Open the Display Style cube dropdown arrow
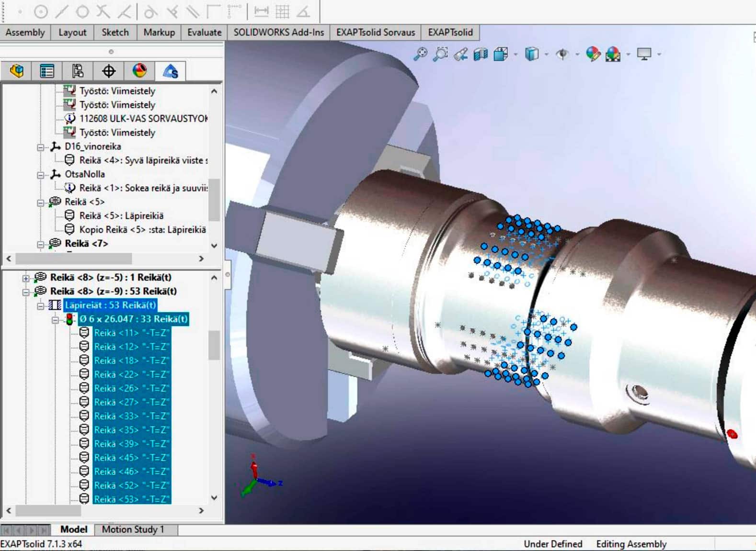 546,55
